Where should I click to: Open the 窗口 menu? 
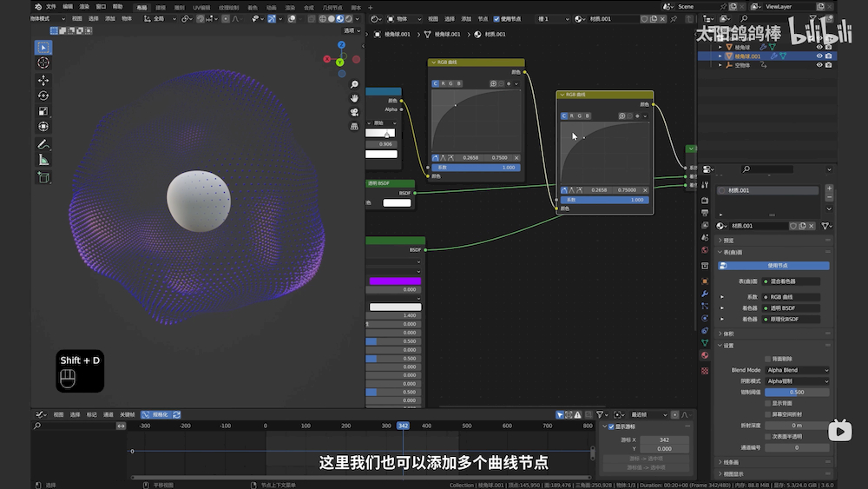(101, 7)
